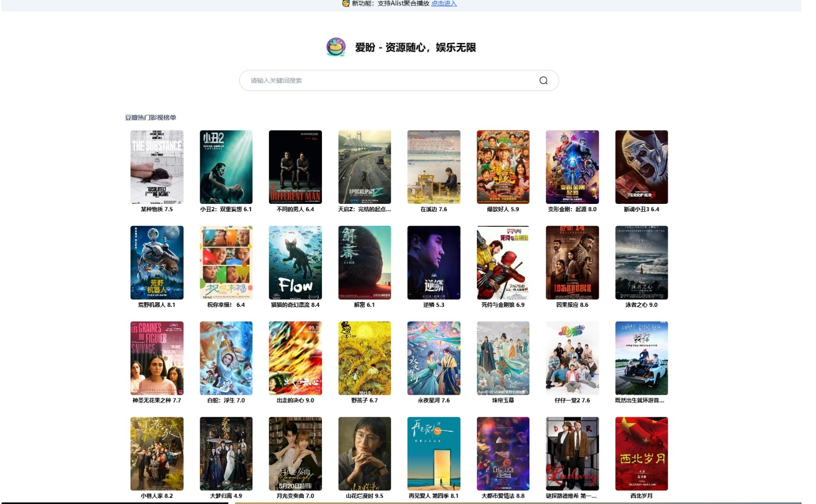Click the title text 断魂小丑3 6.4
Image resolution: width=816 pixels, height=504 pixels.
[641, 209]
